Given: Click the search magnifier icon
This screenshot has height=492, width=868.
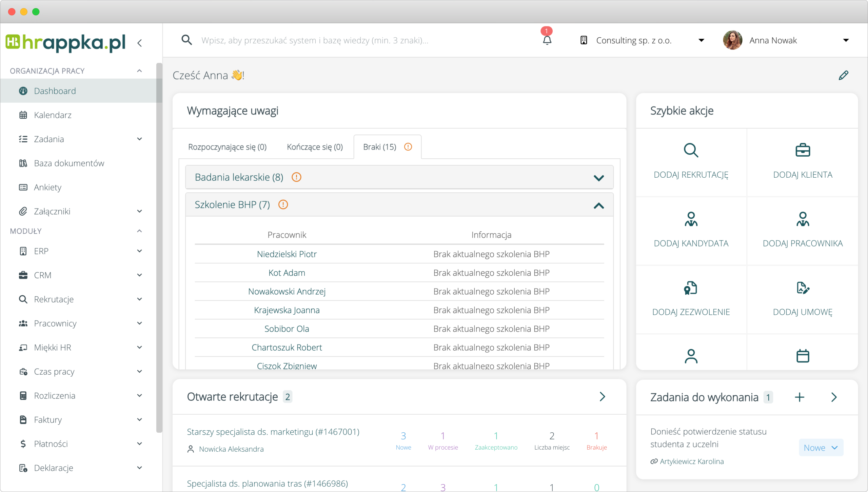Looking at the screenshot, I should pos(186,40).
